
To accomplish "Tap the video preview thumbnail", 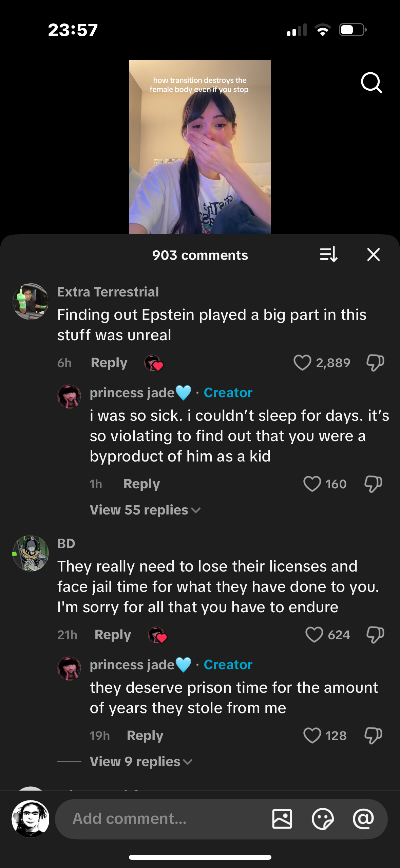I will coord(200,147).
